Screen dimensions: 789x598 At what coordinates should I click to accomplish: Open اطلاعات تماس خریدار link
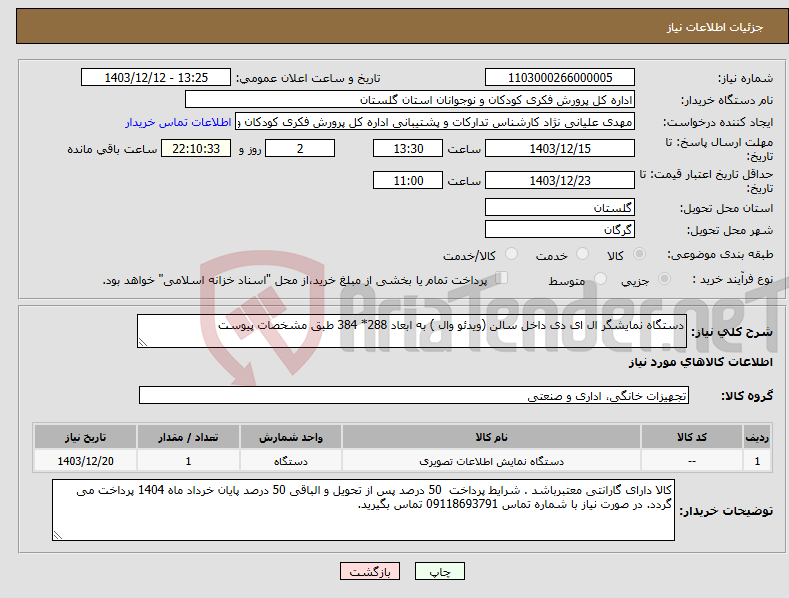click(x=178, y=122)
